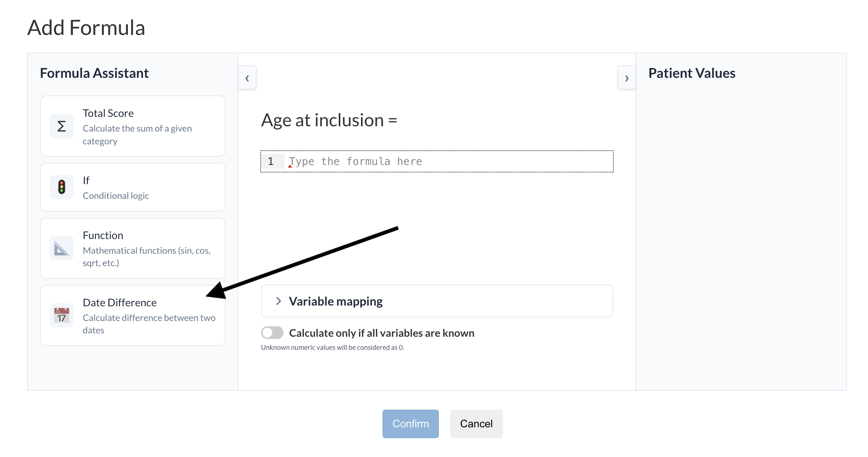Click the traffic light If icon
Viewport: 868px width, 457px height.
(x=62, y=187)
